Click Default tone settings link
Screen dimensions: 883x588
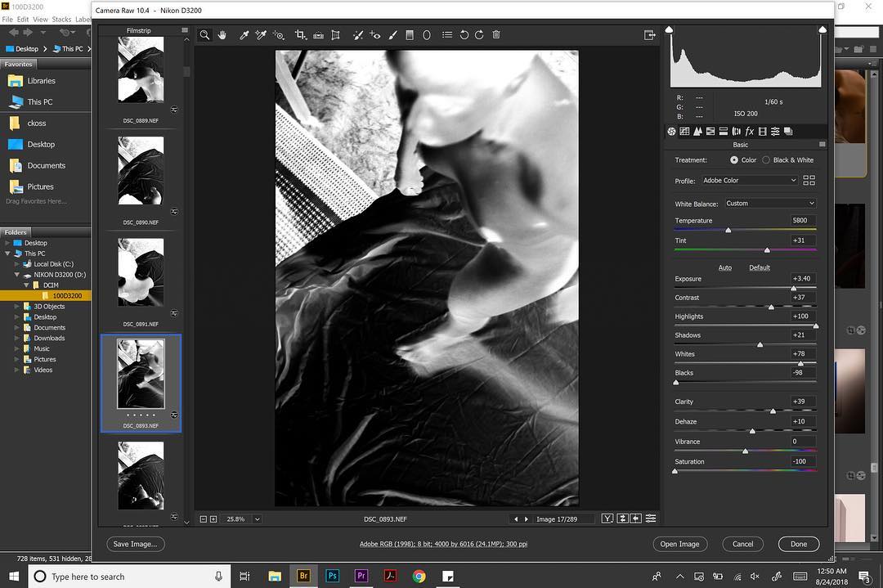point(759,267)
